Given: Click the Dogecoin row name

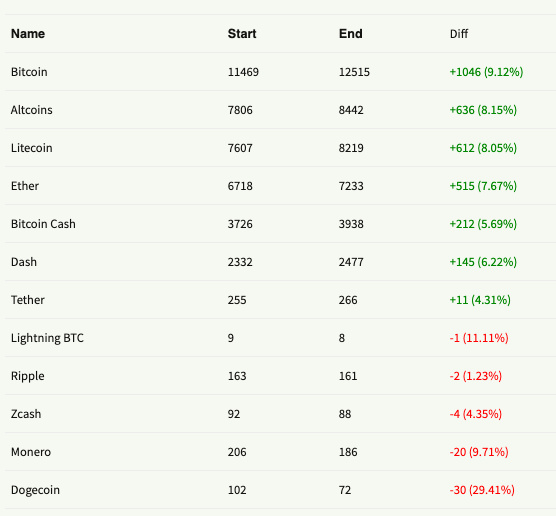Looking at the screenshot, I should pyautogui.click(x=35, y=490).
